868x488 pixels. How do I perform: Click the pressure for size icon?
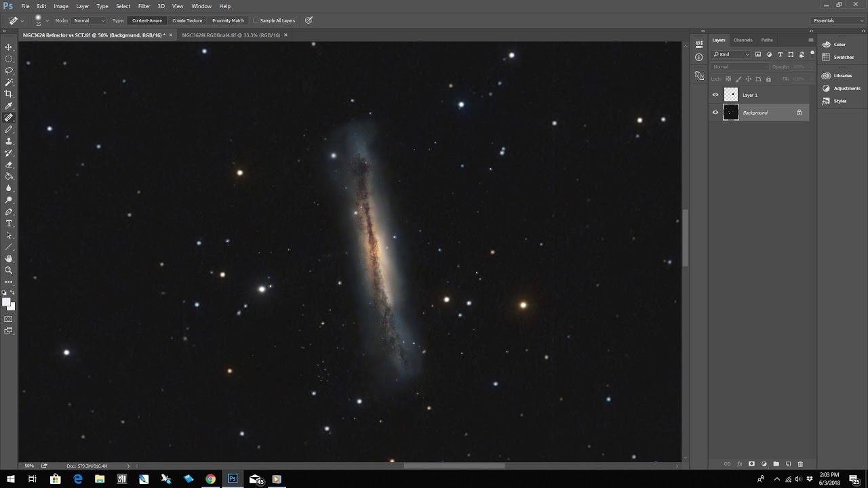(309, 20)
